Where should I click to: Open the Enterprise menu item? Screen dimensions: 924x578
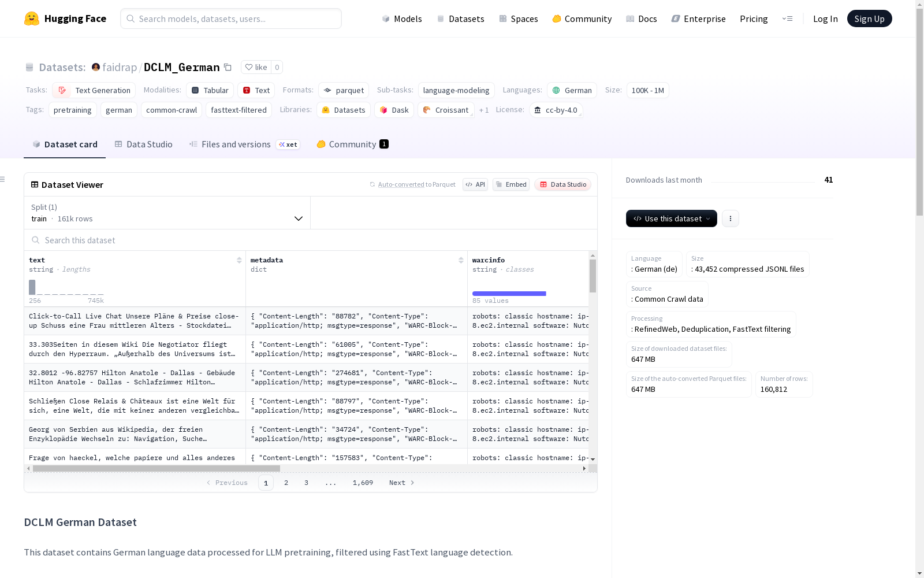coord(699,18)
